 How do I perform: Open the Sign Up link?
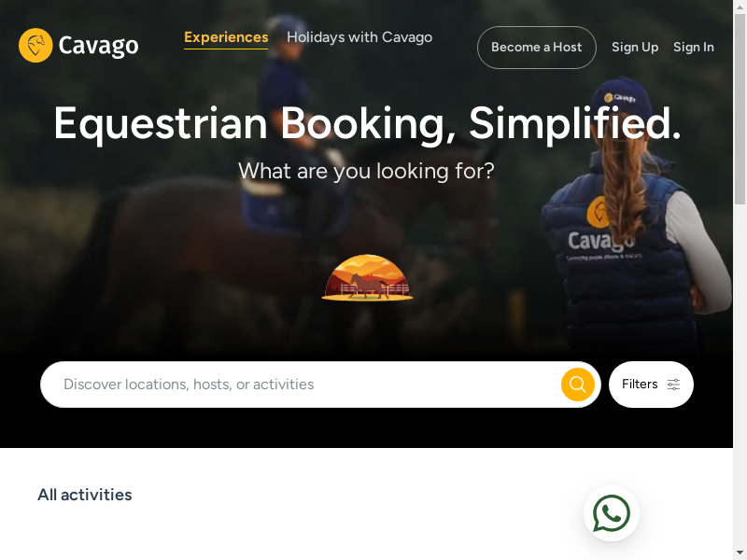click(x=635, y=48)
